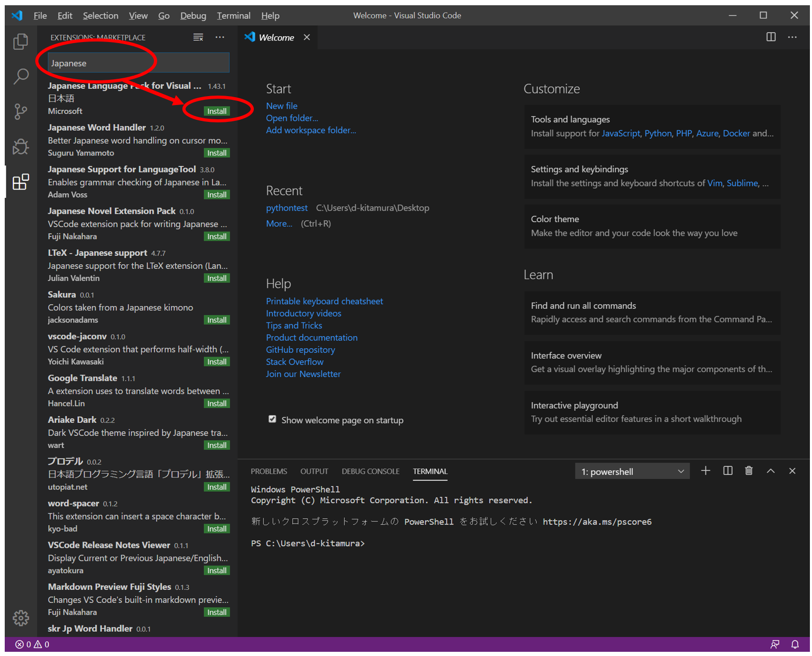Open the Debug menu
Viewport: 812px width, 656px height.
pyautogui.click(x=193, y=16)
